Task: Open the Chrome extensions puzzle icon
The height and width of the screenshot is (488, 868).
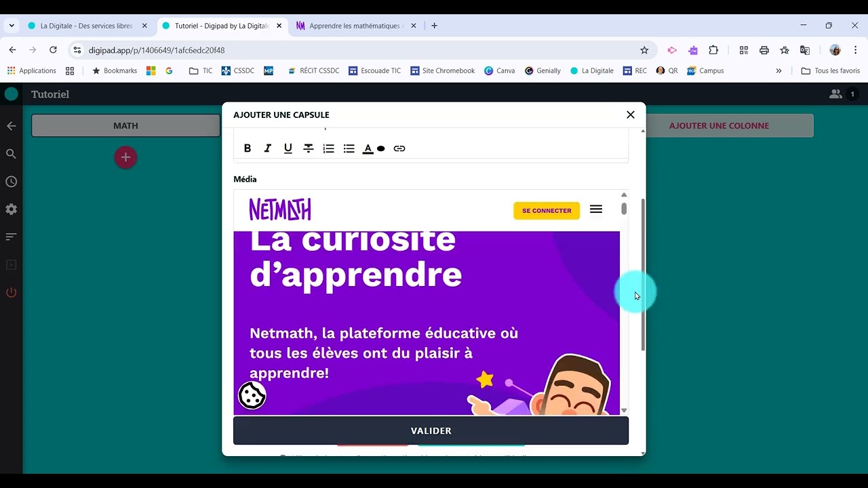Action: tap(713, 50)
